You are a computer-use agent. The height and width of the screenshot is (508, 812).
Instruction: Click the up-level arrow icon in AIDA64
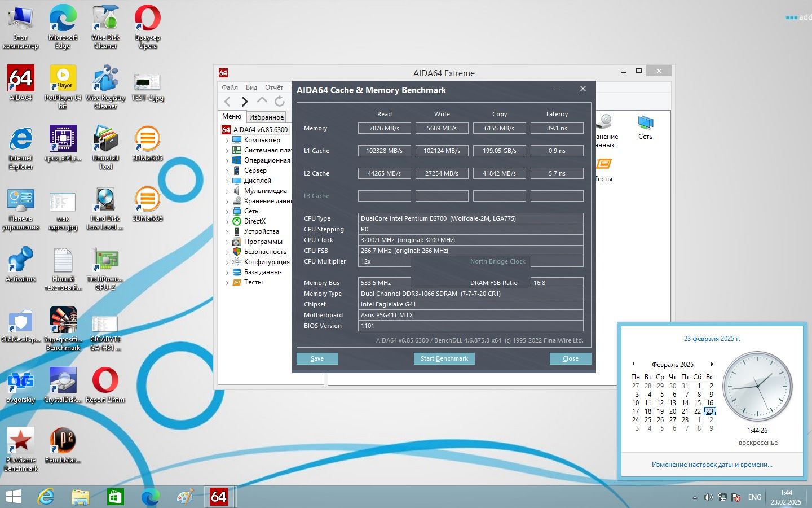[x=262, y=100]
